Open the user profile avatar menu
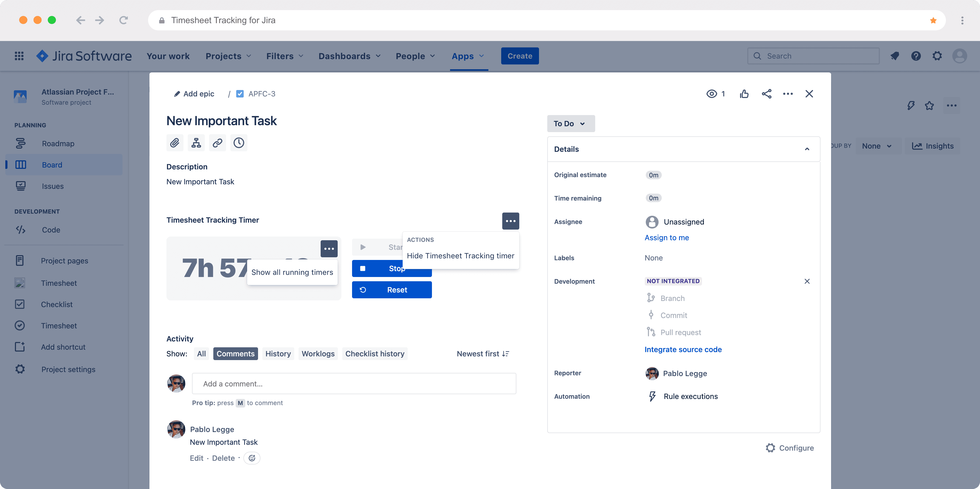The image size is (980, 489). tap(959, 56)
